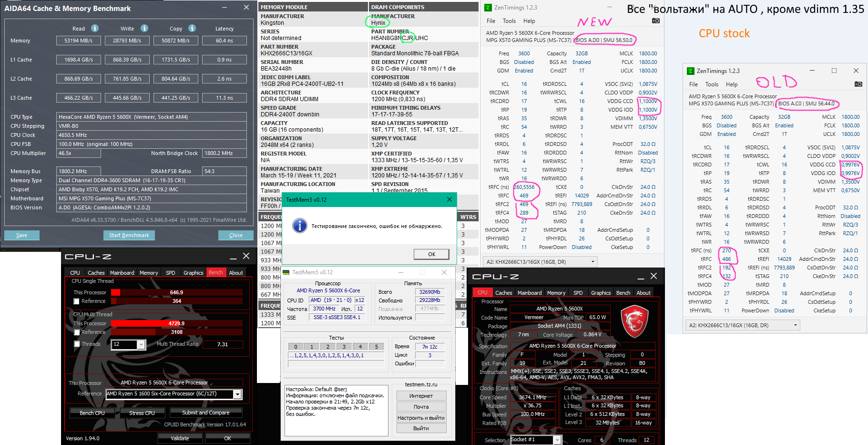Click the Почта button in TestMem5
This screenshot has height=445, width=868.
421,407
